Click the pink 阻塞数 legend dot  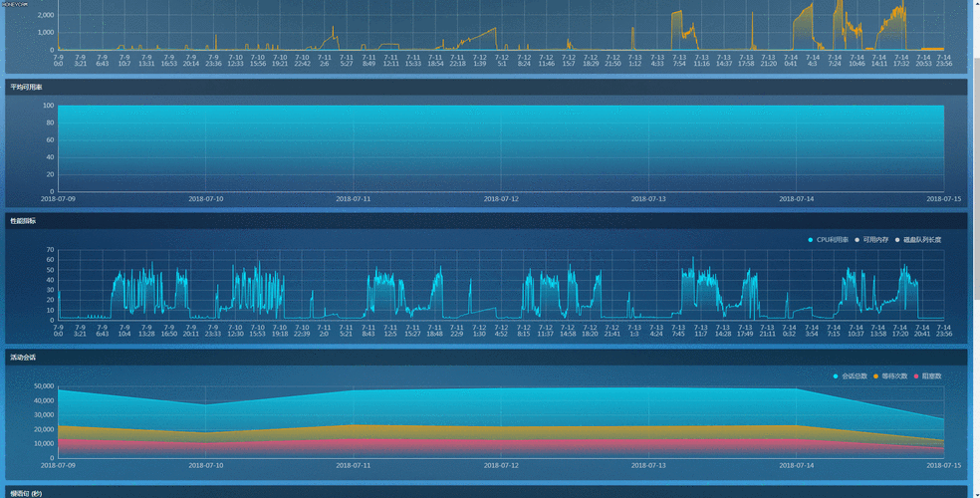916,376
